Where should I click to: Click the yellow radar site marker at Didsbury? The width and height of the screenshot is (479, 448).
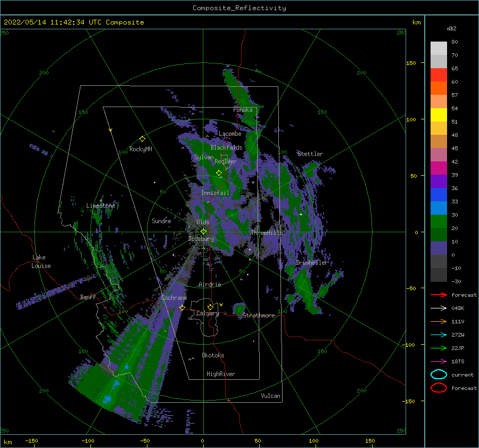click(x=203, y=232)
